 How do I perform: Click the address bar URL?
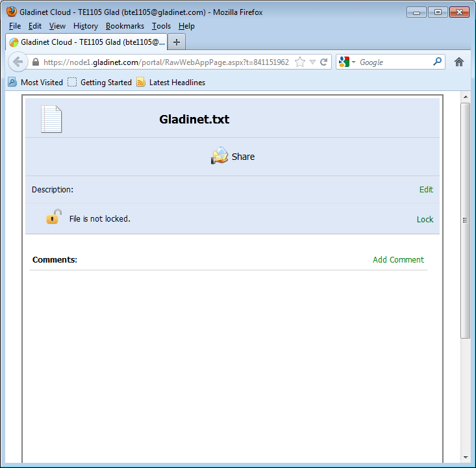[166, 62]
